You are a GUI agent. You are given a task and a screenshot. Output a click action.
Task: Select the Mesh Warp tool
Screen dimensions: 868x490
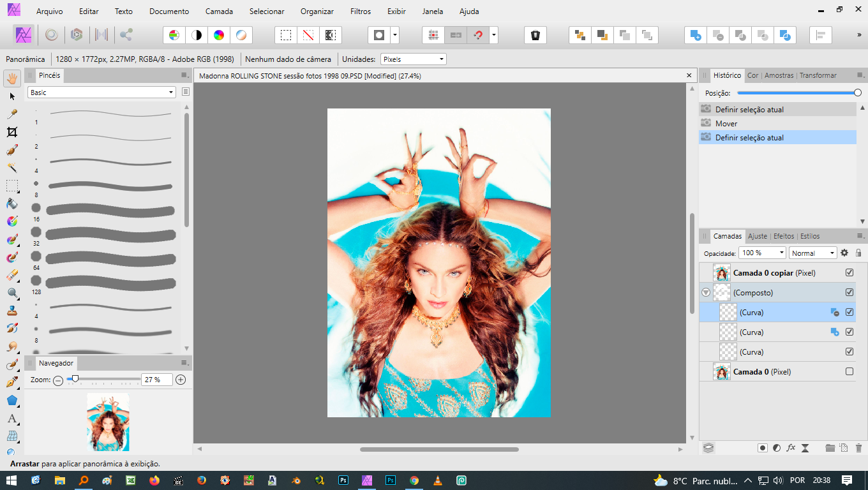[12, 436]
